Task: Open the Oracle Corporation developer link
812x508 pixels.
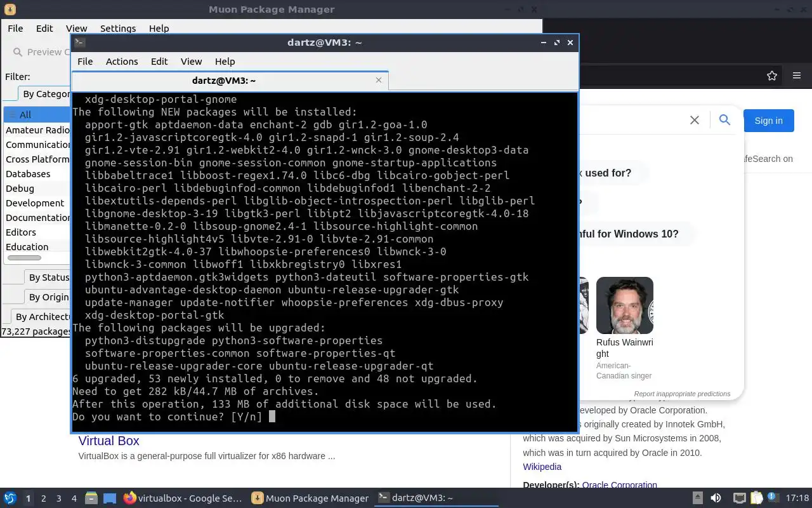Action: click(x=619, y=485)
